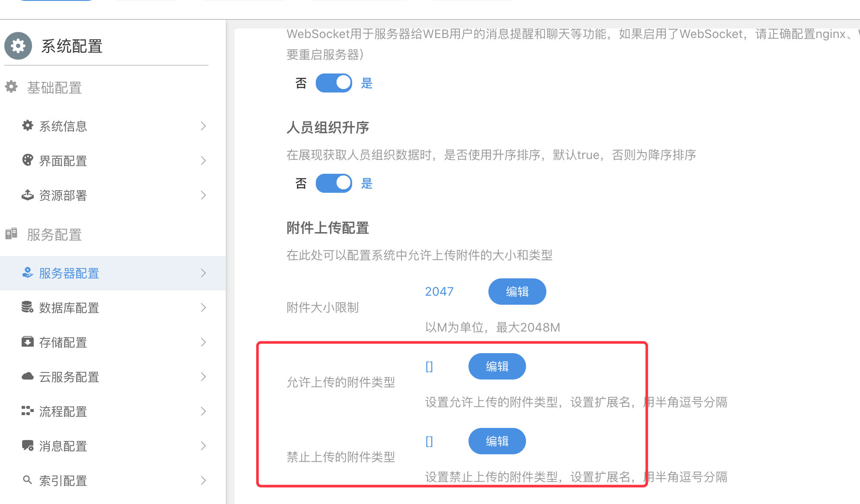The image size is (860, 504).
Task: Click 编辑 button for allowed attachment types
Action: (497, 367)
